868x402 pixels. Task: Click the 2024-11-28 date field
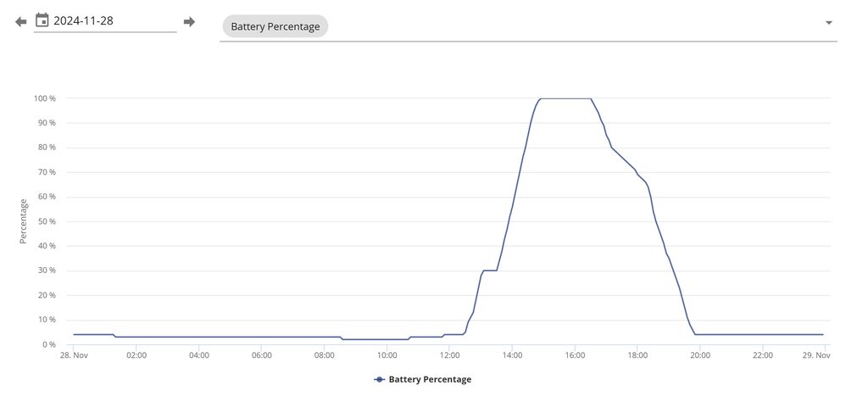click(x=110, y=21)
